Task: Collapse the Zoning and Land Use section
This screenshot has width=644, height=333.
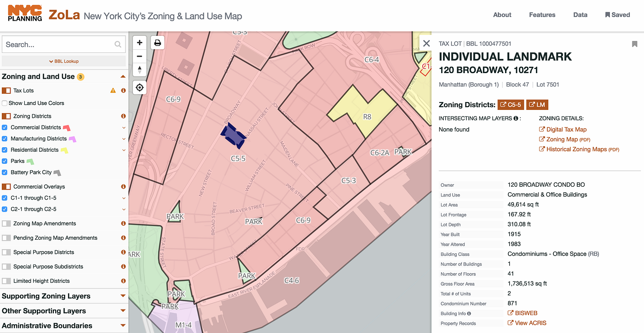Action: [123, 77]
